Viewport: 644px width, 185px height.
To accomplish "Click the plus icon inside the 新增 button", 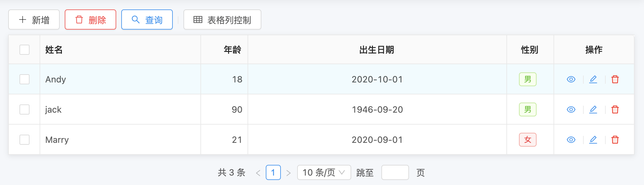I will point(22,20).
